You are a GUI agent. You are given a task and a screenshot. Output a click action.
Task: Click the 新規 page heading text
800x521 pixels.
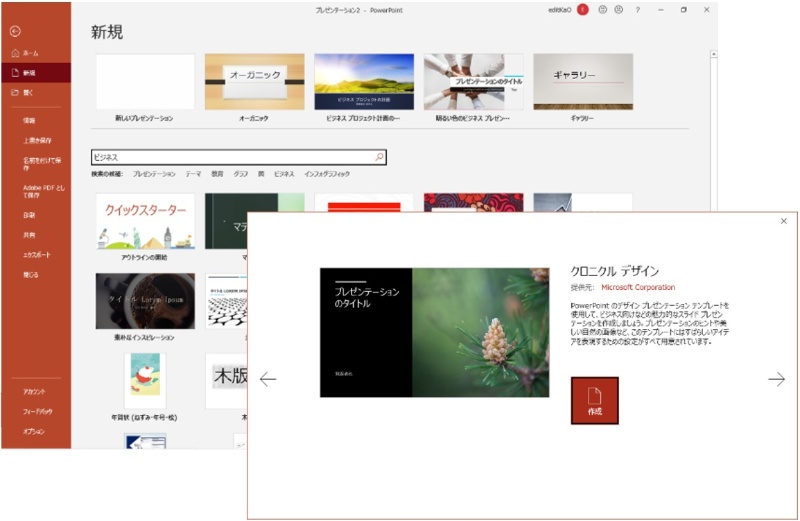(107, 32)
